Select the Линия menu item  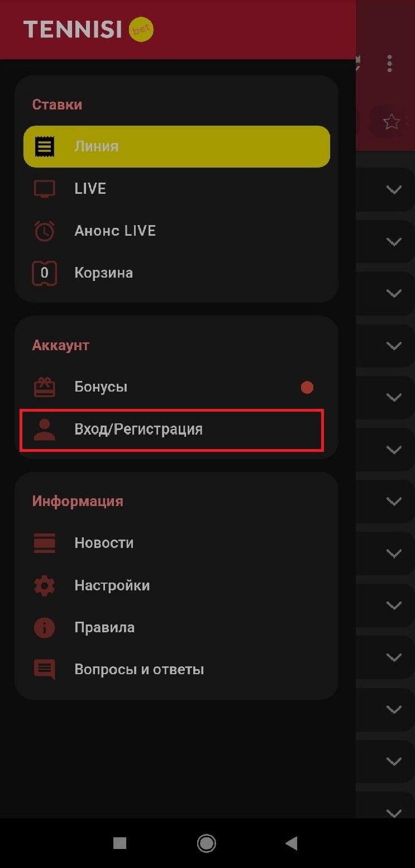(x=177, y=146)
